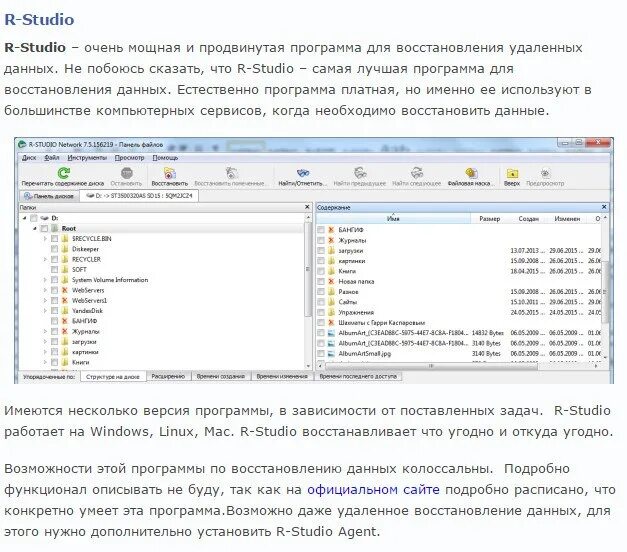Open the Файл menu
The width and height of the screenshot is (627, 552).
click(x=52, y=158)
